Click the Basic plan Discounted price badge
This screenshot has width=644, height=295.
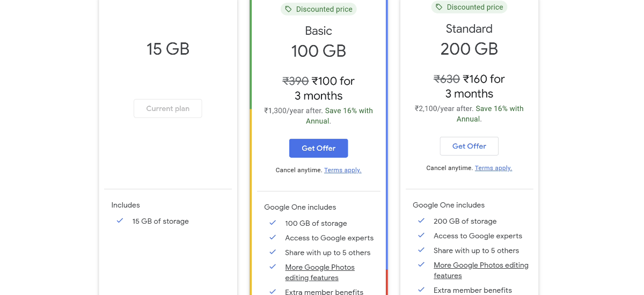318,9
